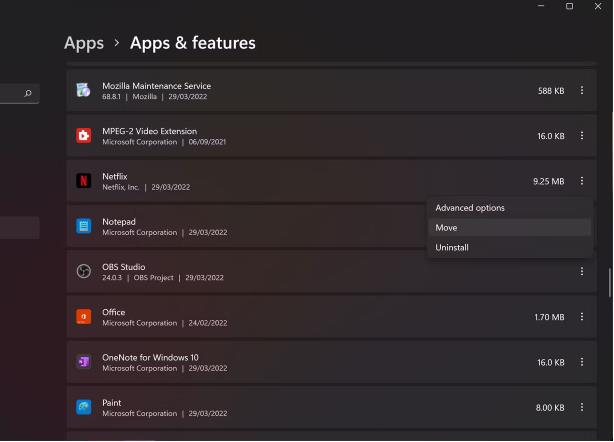Click the Office app icon
Viewport: 614px width, 442px height.
(83, 317)
